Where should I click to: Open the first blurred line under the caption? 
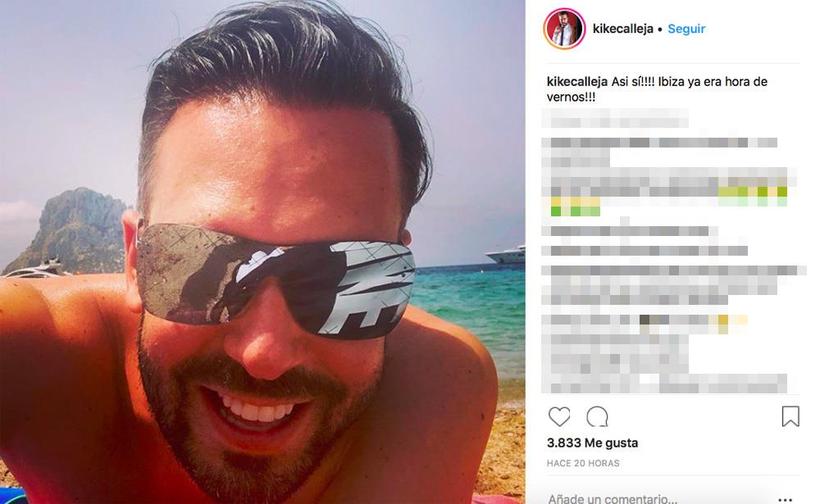click(615, 119)
